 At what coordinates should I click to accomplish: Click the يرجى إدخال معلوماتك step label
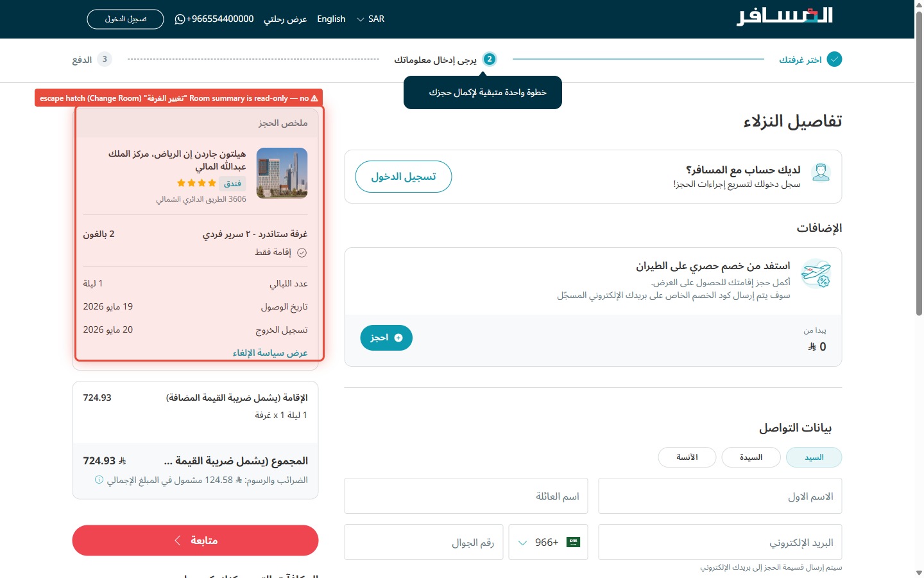pos(436,60)
